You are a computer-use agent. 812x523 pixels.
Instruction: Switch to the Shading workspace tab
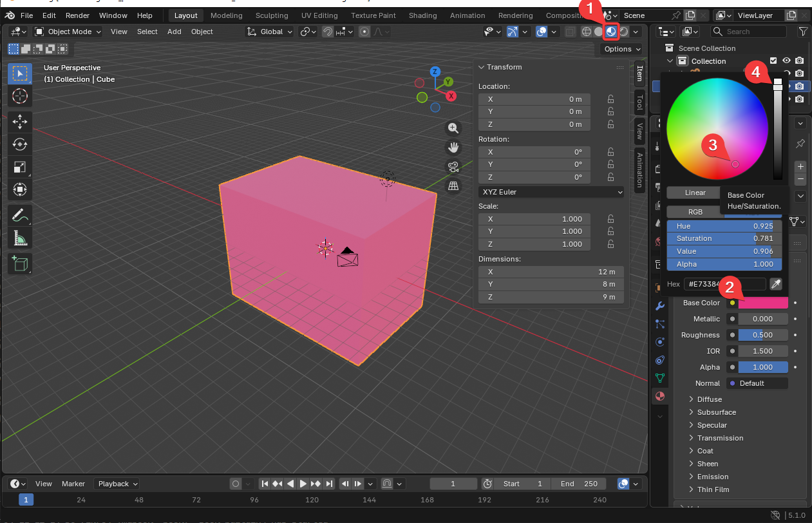422,15
